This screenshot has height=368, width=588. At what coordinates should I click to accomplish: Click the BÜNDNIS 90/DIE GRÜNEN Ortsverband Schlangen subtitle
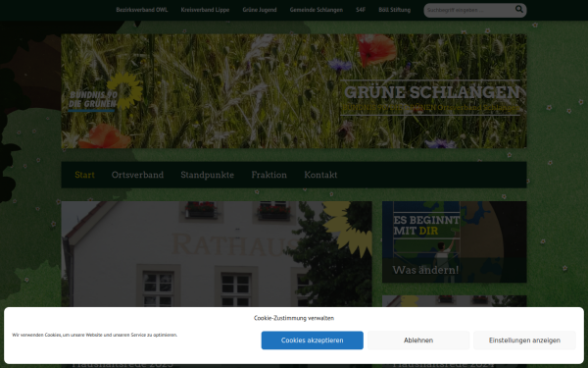click(x=431, y=108)
